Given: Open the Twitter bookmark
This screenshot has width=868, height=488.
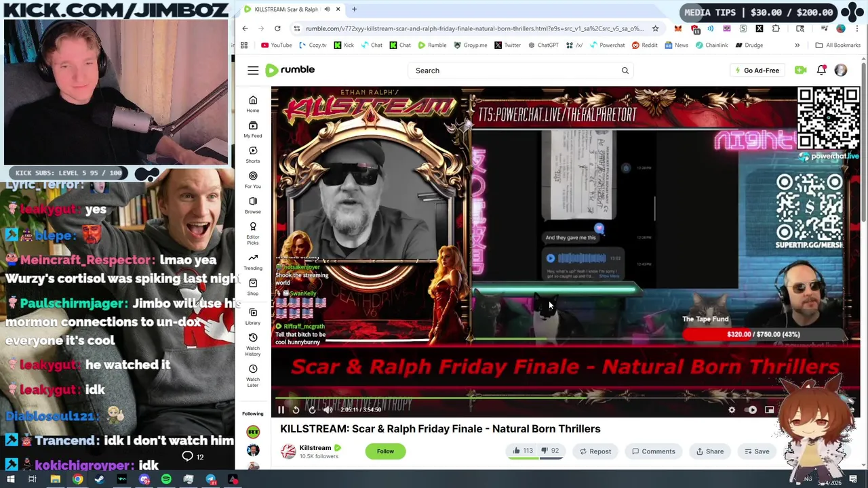Looking at the screenshot, I should click(507, 45).
